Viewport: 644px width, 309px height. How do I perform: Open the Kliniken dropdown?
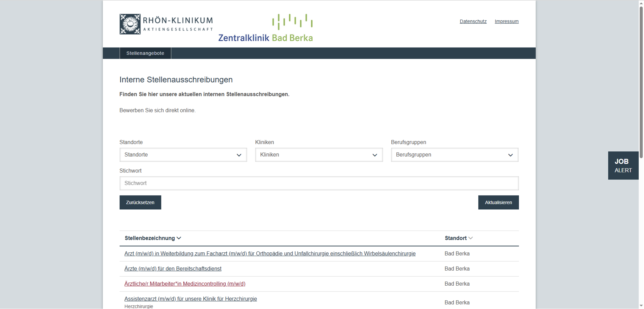pyautogui.click(x=319, y=155)
